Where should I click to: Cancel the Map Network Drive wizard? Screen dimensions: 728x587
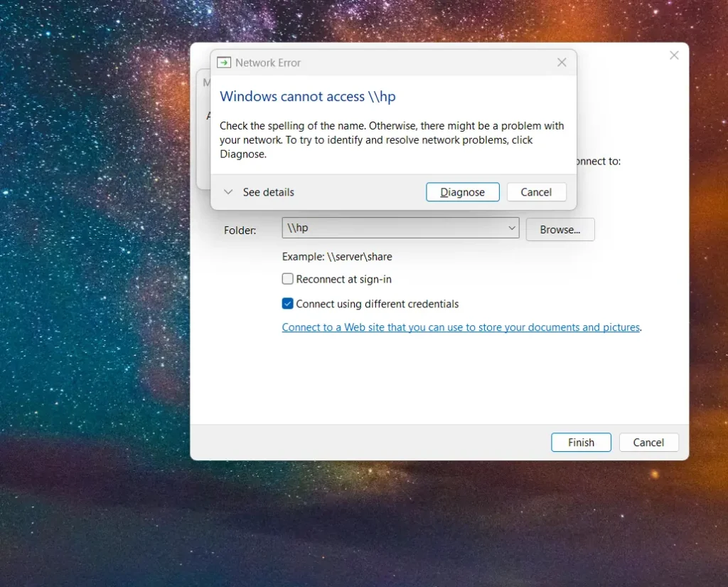[x=648, y=443]
